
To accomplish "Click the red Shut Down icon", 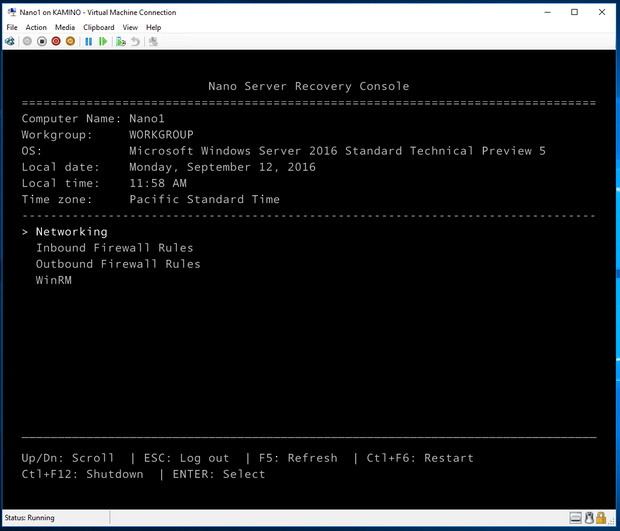I will coord(56,42).
